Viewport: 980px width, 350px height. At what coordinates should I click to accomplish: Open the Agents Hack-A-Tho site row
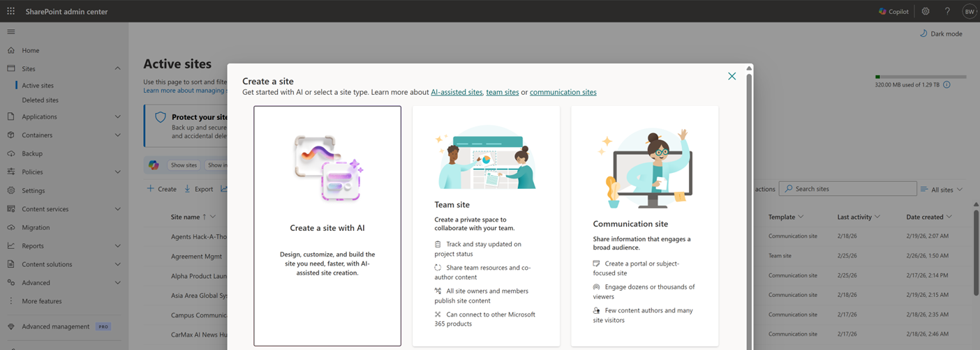(198, 236)
